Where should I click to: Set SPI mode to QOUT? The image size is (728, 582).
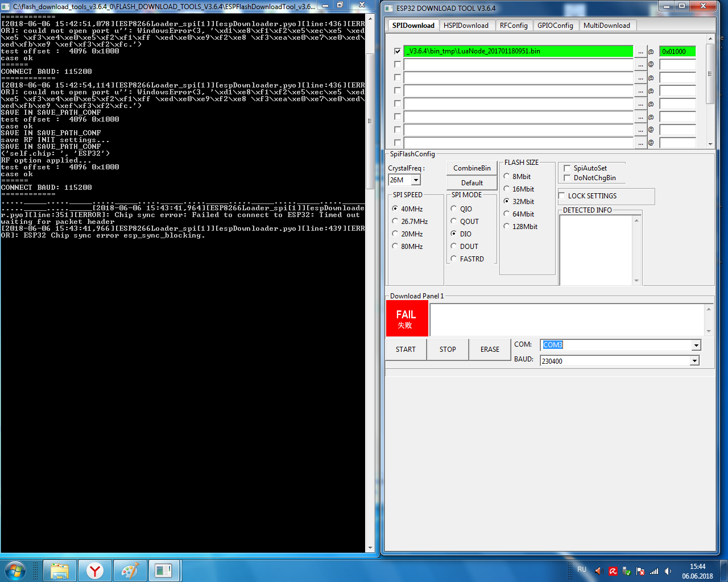click(454, 221)
